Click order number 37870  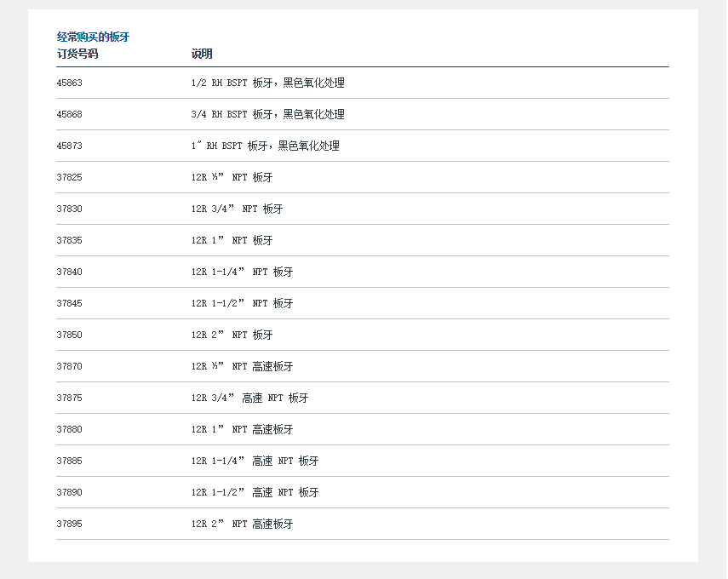[x=70, y=367]
